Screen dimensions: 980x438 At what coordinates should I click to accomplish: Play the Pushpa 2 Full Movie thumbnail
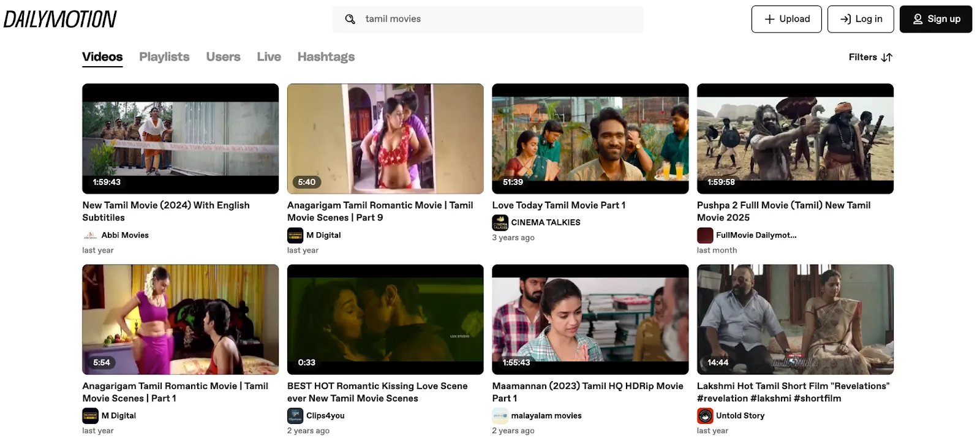click(x=795, y=138)
